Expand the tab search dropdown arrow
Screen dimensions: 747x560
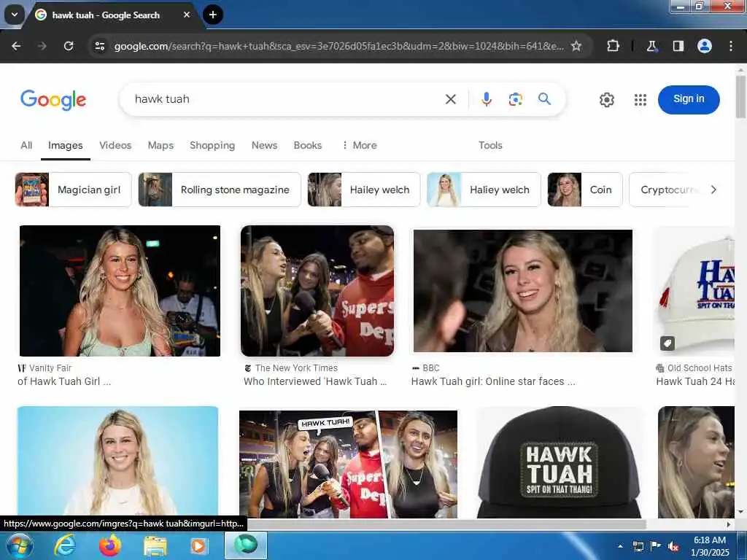[15, 15]
